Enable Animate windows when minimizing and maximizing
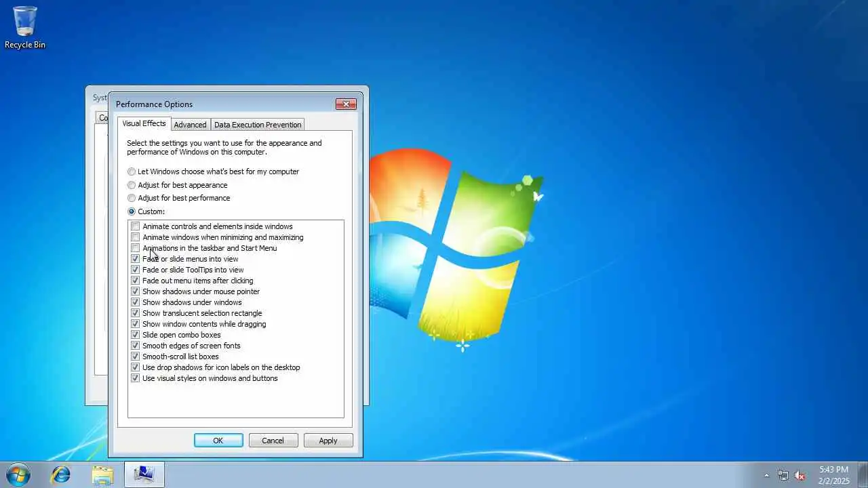This screenshot has height=488, width=868. (135, 237)
